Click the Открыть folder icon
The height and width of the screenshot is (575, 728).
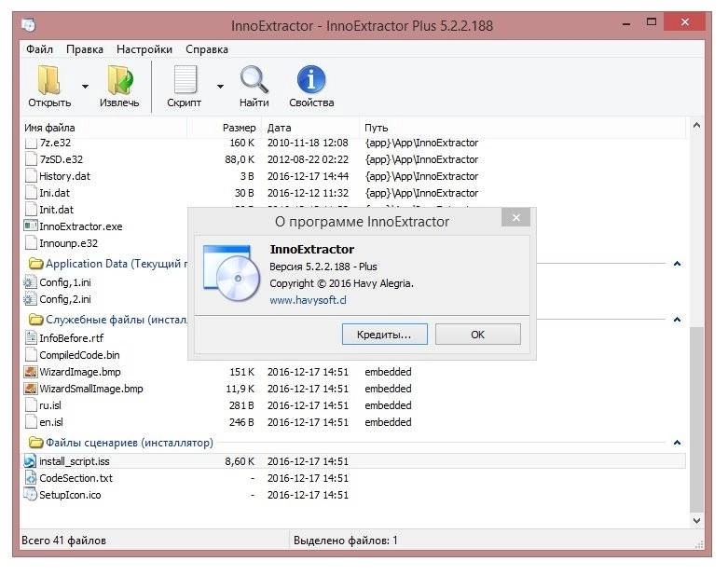tap(49, 80)
